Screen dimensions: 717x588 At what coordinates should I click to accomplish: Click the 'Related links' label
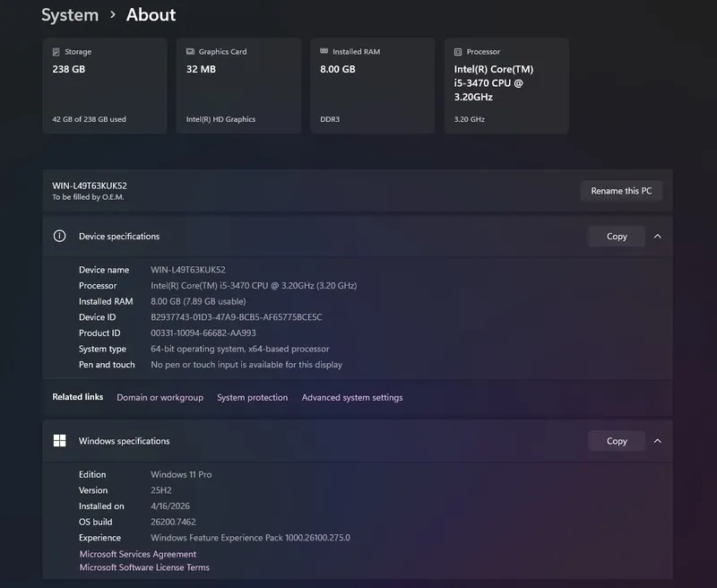click(78, 397)
